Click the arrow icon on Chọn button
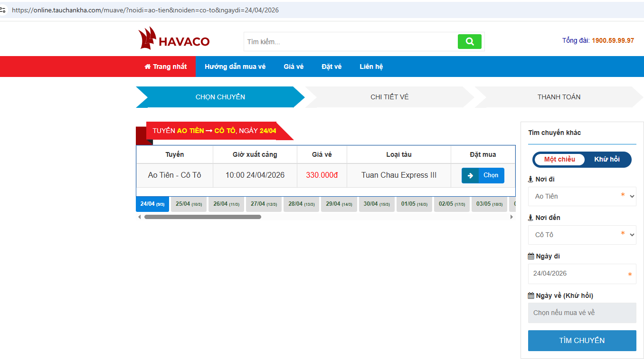Screen dimensions: 644x363 coord(470,175)
